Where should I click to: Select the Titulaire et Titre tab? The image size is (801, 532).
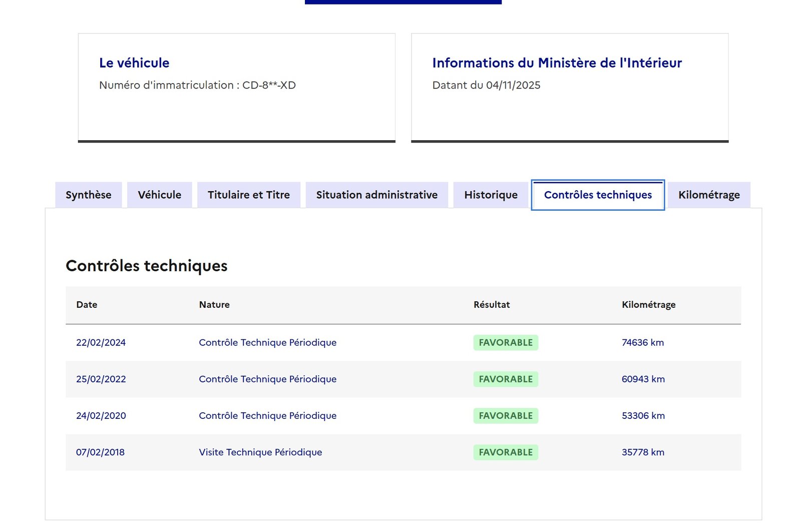(x=248, y=195)
